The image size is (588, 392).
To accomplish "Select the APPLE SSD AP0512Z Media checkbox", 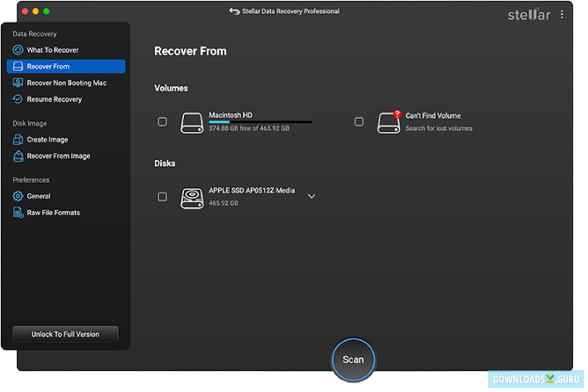I will pyautogui.click(x=162, y=197).
